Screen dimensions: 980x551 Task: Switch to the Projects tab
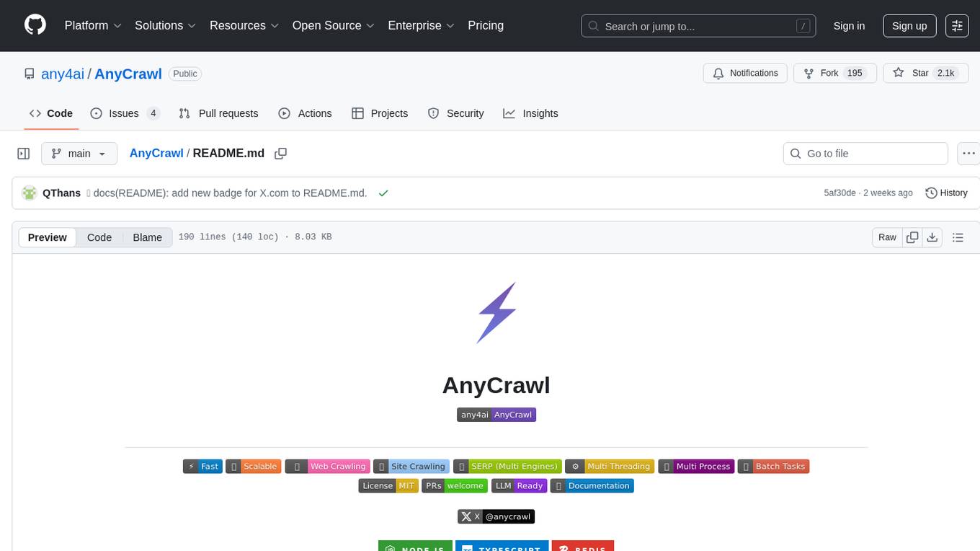coord(380,113)
